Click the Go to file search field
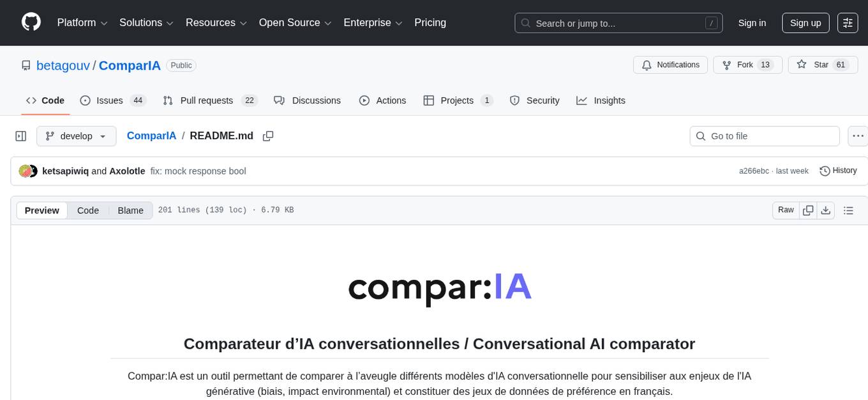The width and height of the screenshot is (868, 400). [764, 135]
